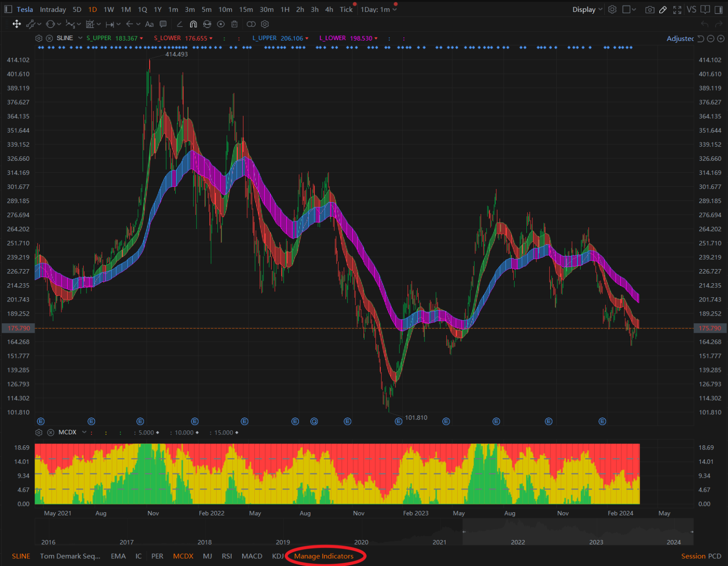Click the Adjusted price label
This screenshot has width=728, height=566.
[x=680, y=39]
